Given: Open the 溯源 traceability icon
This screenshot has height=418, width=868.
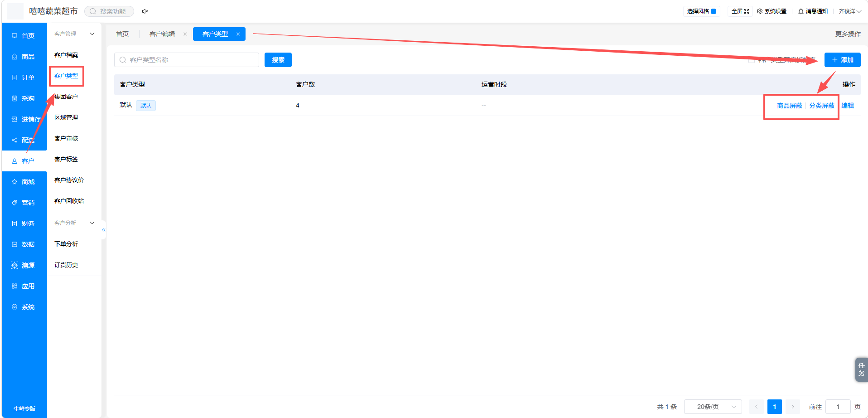Looking at the screenshot, I should [14, 265].
